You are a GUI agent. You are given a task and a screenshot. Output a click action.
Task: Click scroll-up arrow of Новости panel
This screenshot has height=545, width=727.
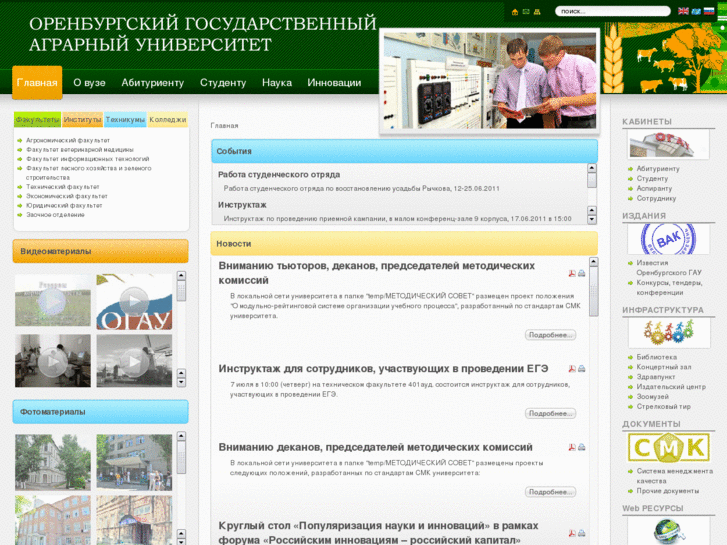point(593,262)
